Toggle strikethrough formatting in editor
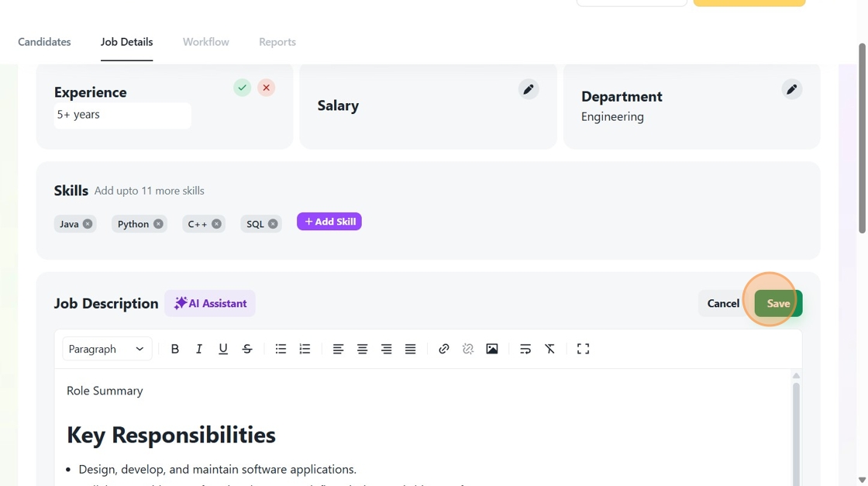The width and height of the screenshot is (868, 486). click(247, 349)
